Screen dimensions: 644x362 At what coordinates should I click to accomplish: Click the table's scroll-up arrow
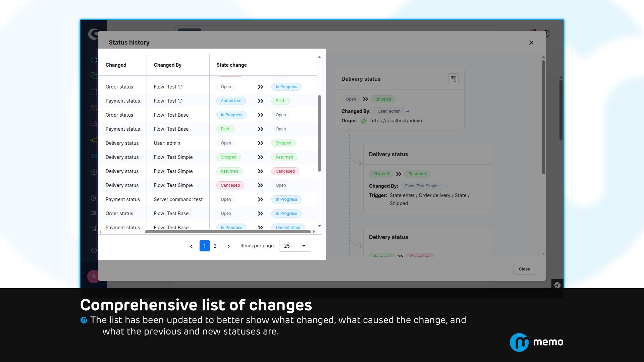point(319,57)
